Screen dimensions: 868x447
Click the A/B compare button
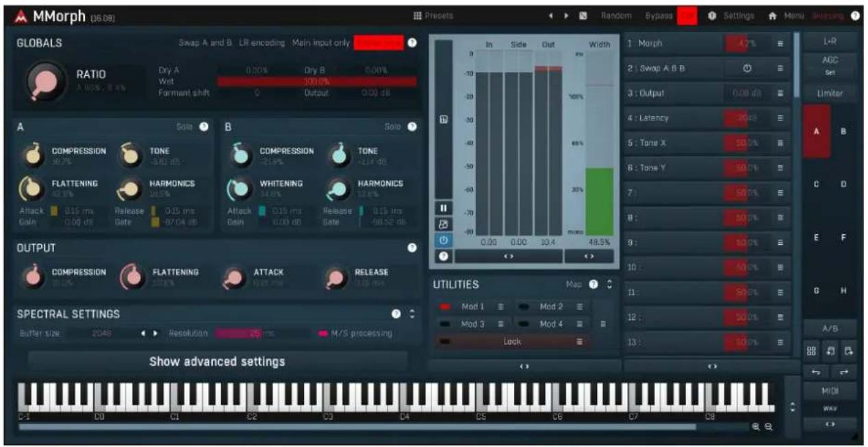830,329
